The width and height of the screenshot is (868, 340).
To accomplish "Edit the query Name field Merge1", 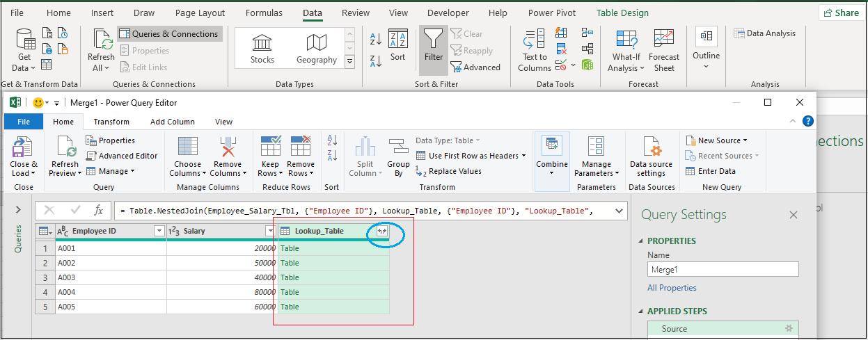I will tap(723, 269).
